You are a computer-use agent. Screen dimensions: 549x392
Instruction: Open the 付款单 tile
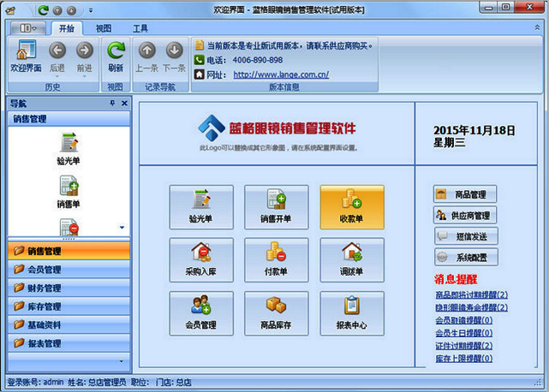pos(277,260)
